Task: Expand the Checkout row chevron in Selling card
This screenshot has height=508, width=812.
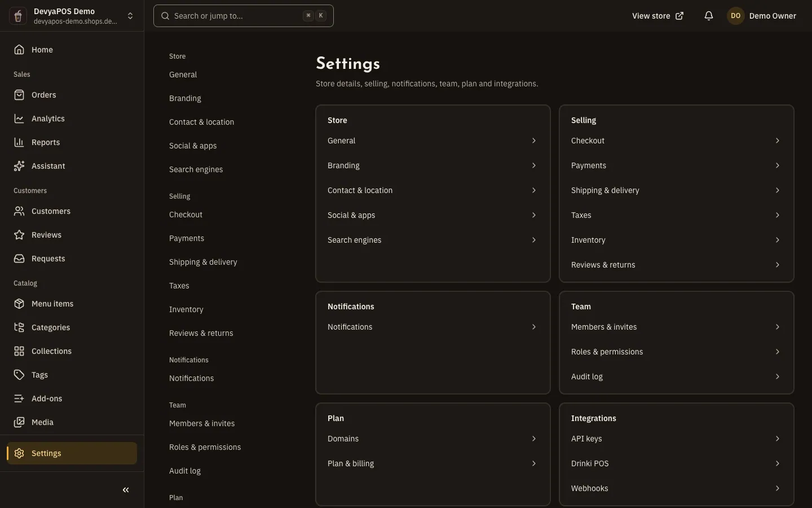Action: pyautogui.click(x=777, y=141)
